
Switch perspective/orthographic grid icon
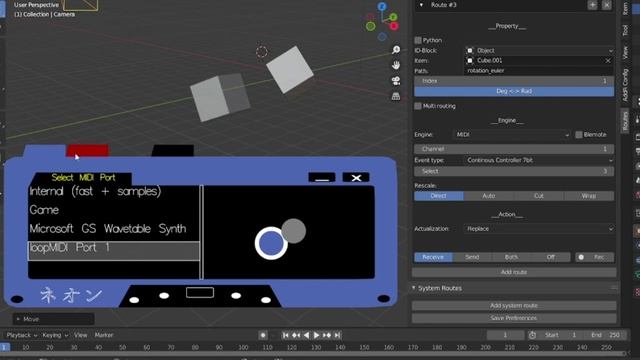coord(396,96)
